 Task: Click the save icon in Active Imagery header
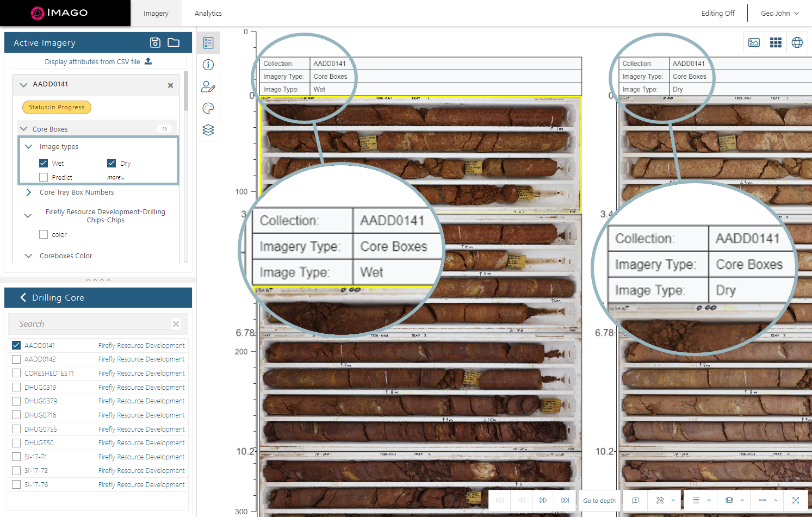tap(155, 42)
